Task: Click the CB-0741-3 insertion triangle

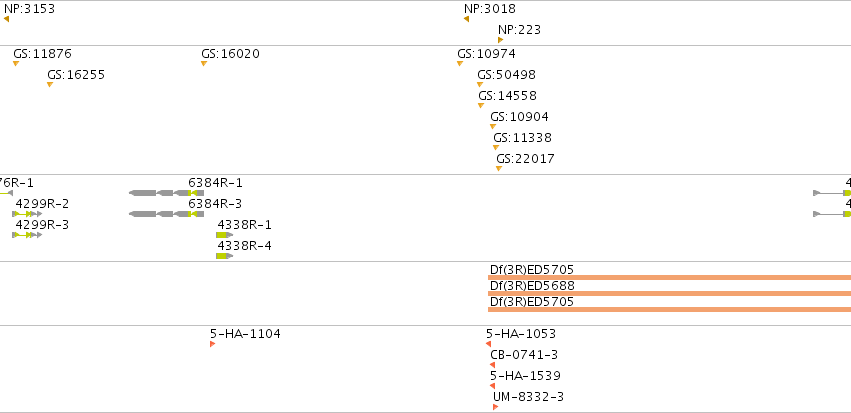Action: tap(492, 365)
